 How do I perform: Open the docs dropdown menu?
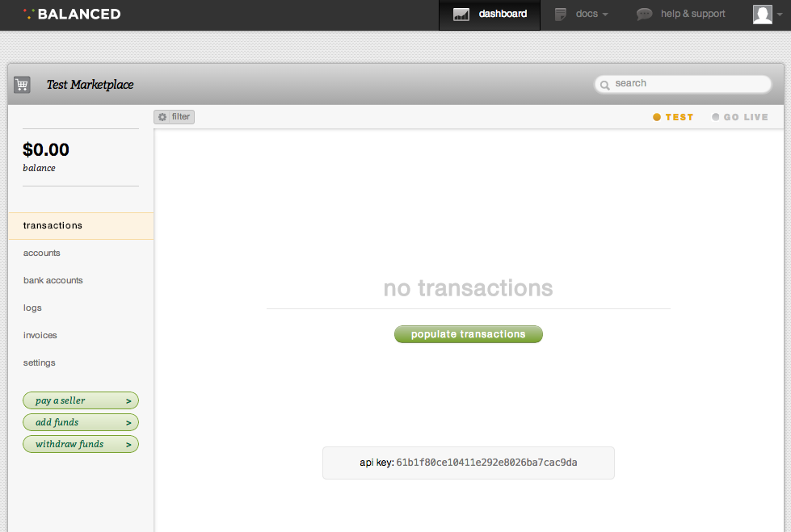click(x=582, y=14)
